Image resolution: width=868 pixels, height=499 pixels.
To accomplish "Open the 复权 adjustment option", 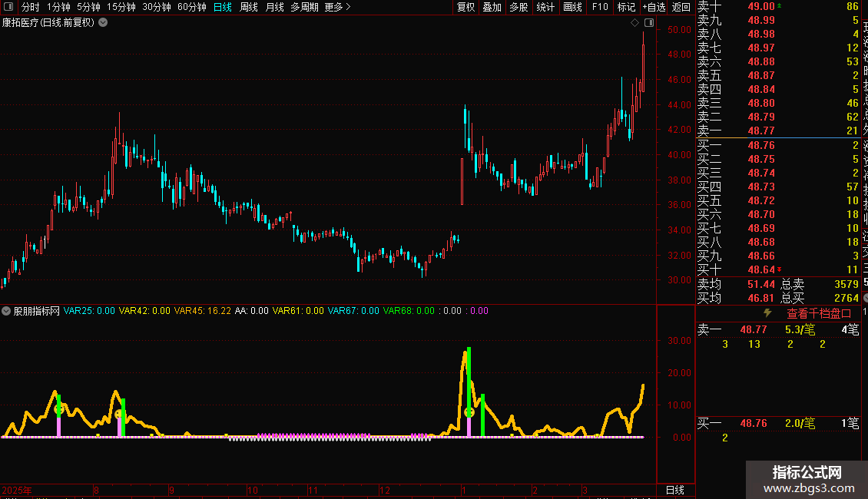I will 465,7.
